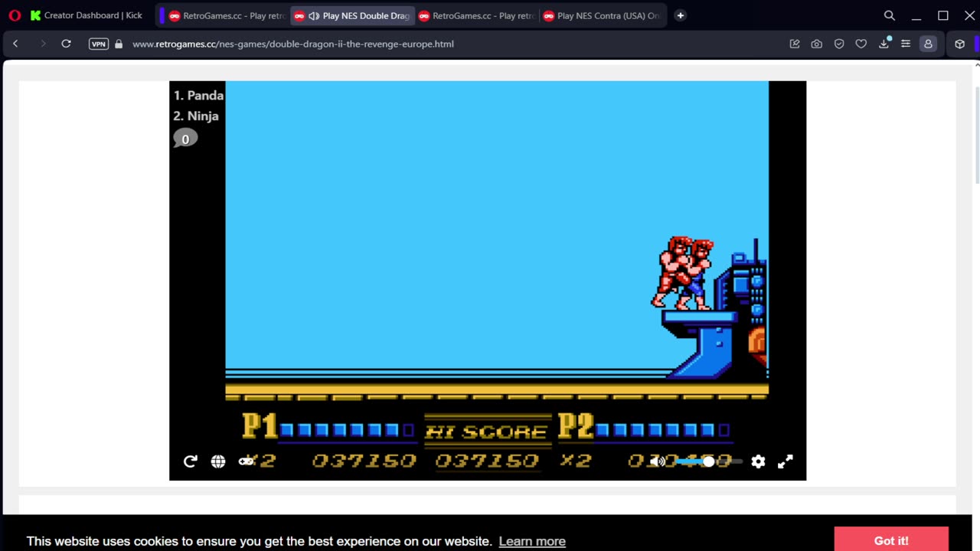Mute audio icon on Double Dragon tab
This screenshot has width=980, height=551.
(x=314, y=15)
